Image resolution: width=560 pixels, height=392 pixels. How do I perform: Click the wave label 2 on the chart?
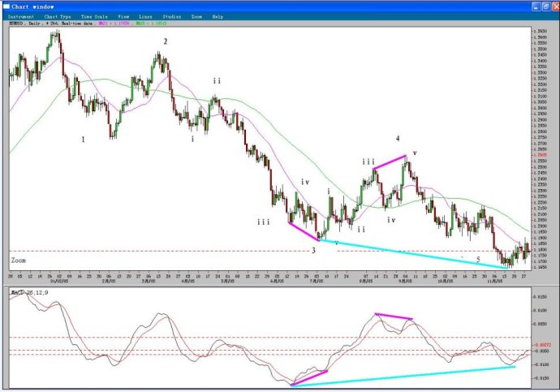tap(166, 41)
